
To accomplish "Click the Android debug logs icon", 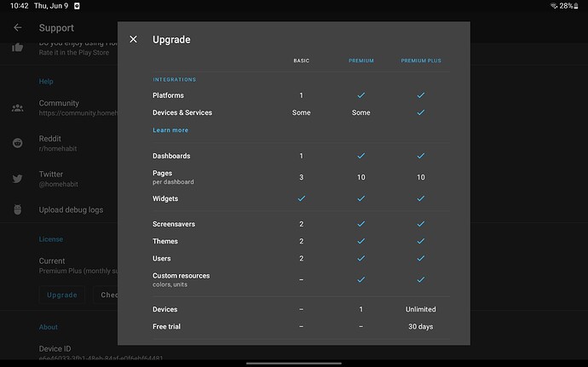I will [x=17, y=209].
